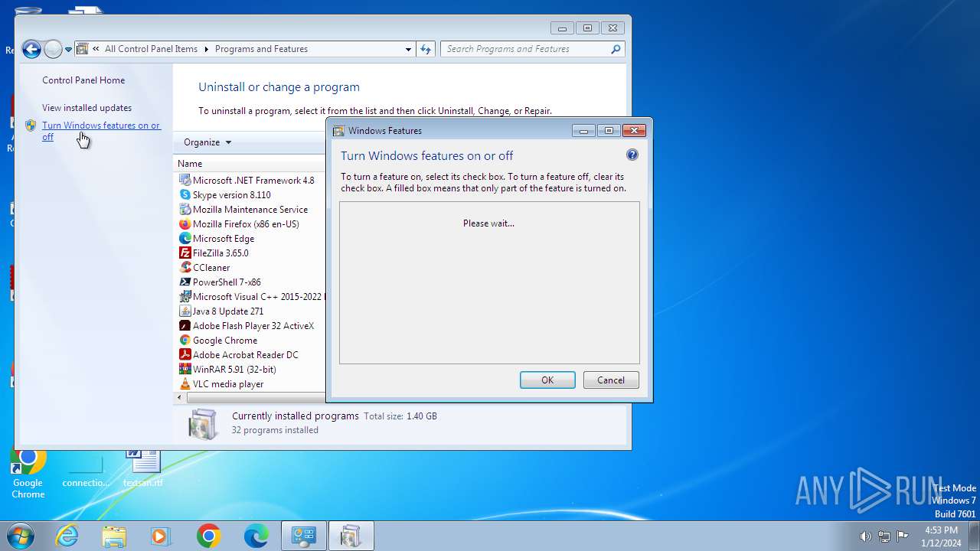Click the Mozilla Maintenance Service icon
The image size is (980, 551).
(185, 210)
